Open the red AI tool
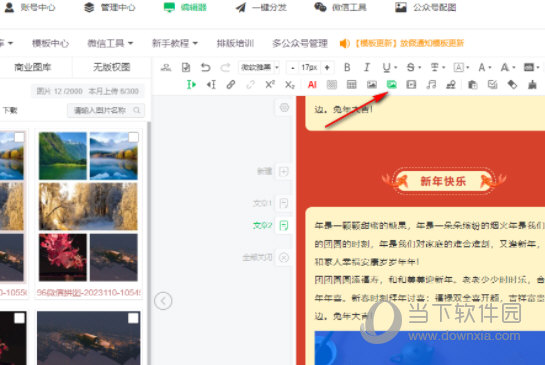Image resolution: width=545 pixels, height=365 pixels. 312,84
